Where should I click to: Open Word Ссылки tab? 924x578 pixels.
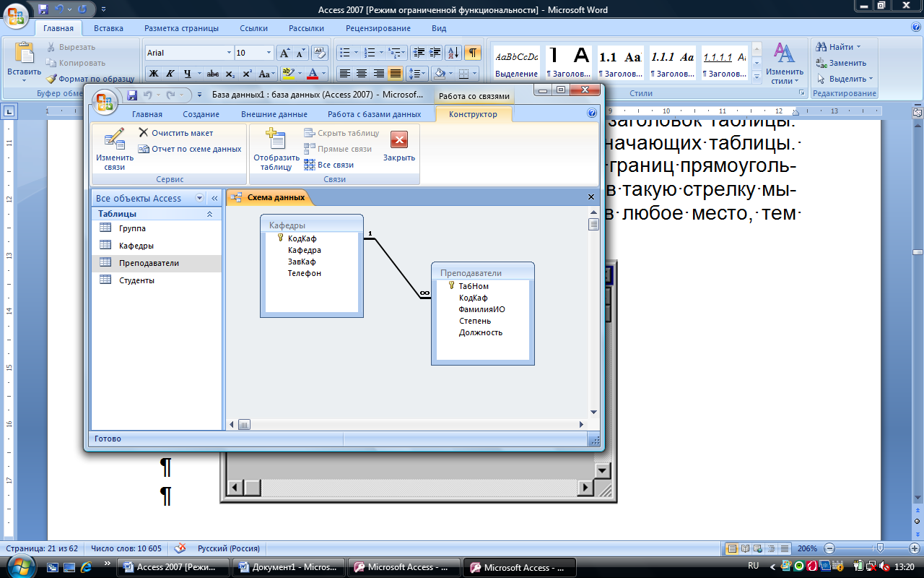click(x=254, y=28)
